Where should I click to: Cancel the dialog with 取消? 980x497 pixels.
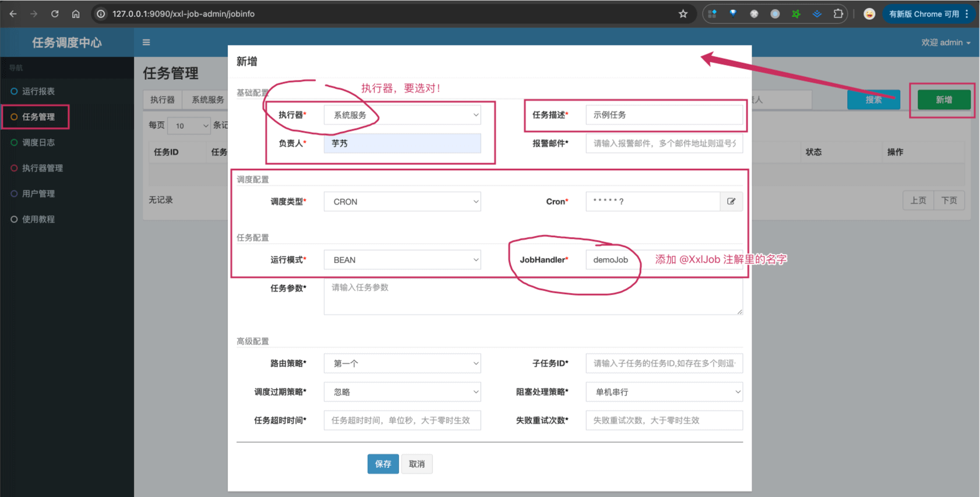pos(417,464)
